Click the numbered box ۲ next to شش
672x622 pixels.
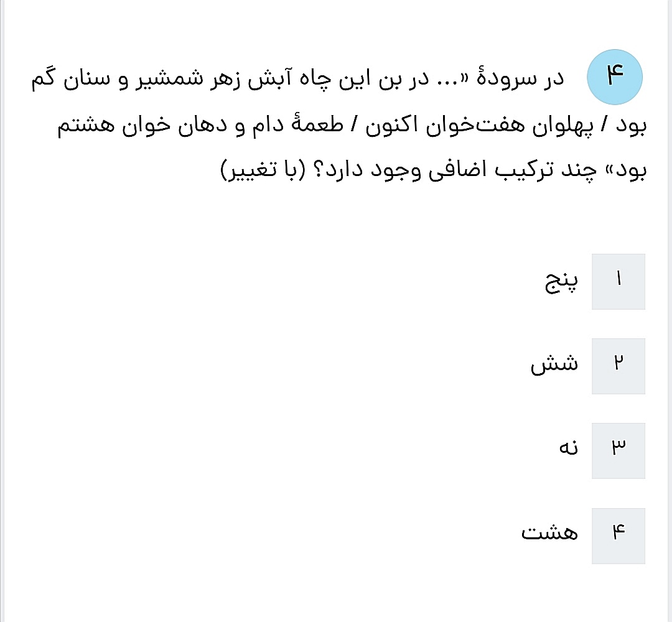[x=618, y=366]
